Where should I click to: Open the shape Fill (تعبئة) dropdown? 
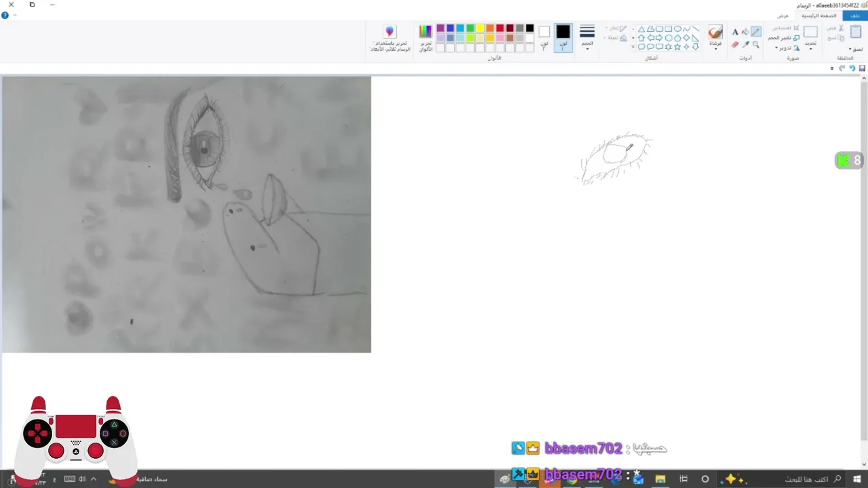click(x=615, y=38)
